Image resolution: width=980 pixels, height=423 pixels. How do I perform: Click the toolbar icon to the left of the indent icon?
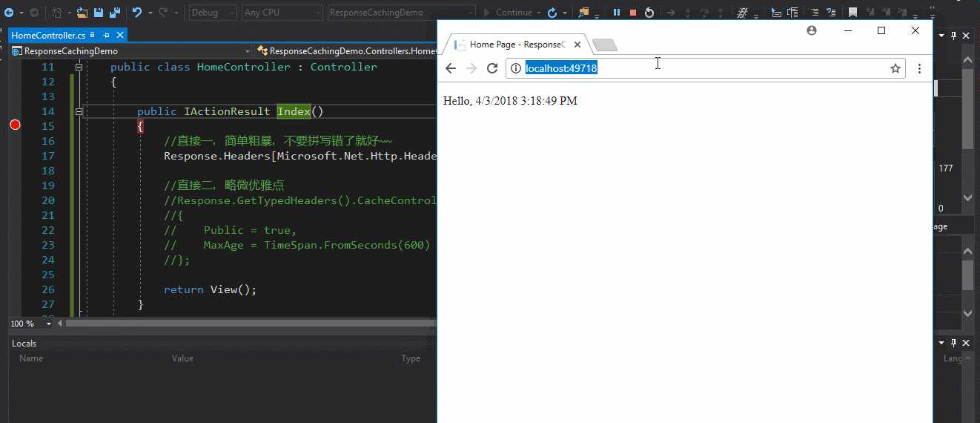(792, 13)
